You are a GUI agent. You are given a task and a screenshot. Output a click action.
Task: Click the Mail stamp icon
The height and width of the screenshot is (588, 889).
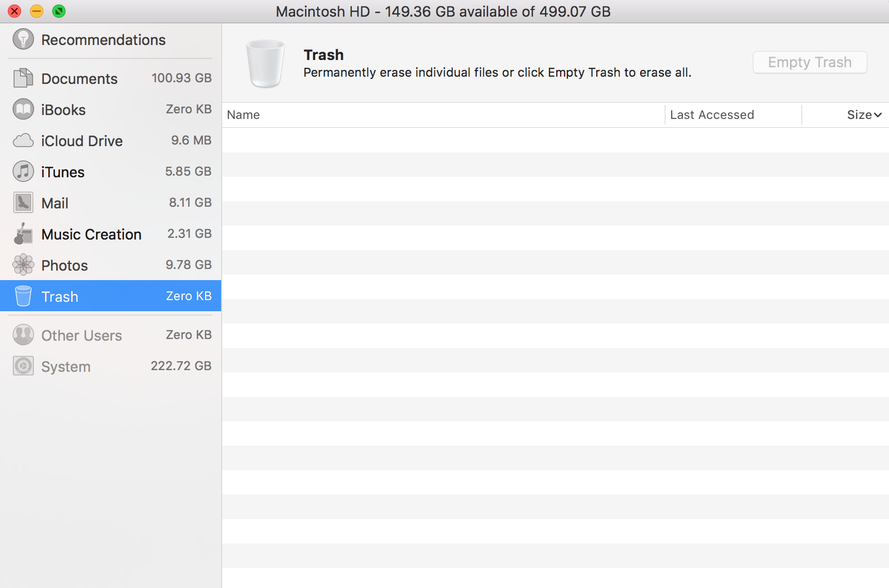23,203
